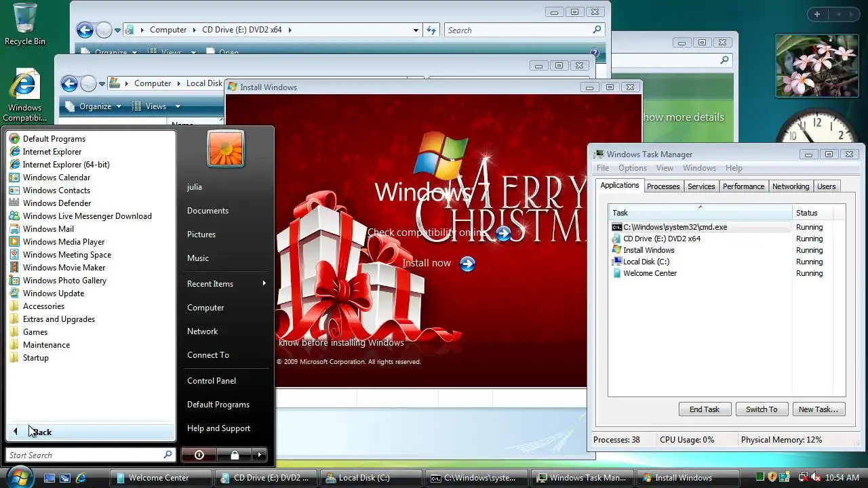Open Internet Explorer quick launch icon

click(x=81, y=478)
